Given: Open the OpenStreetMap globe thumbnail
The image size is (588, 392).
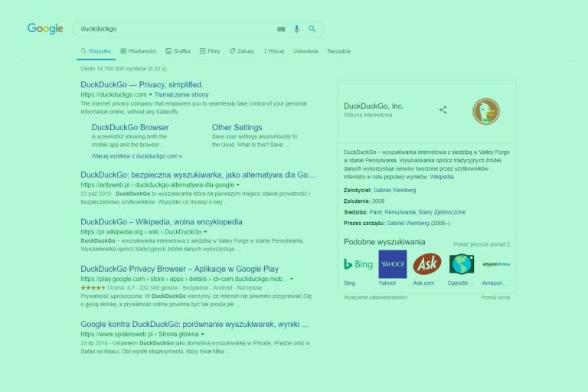Looking at the screenshot, I should (462, 264).
